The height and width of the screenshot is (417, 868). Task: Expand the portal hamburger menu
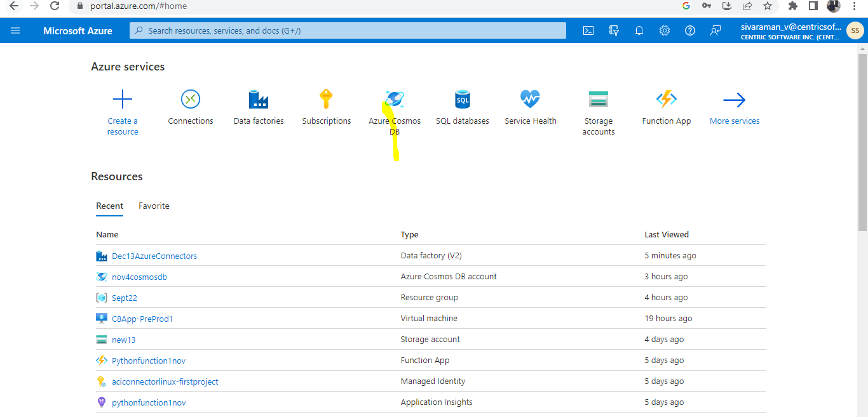(x=15, y=30)
